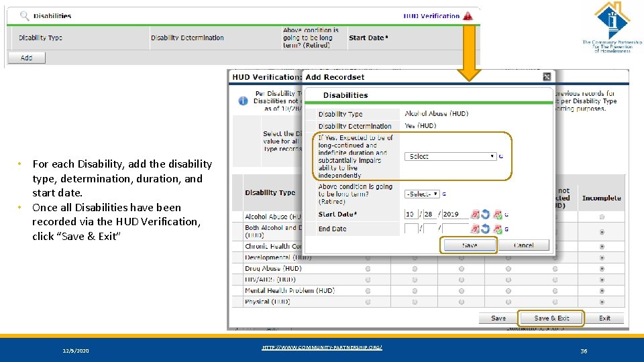
Task: Click the Incomplete column header
Action: pos(601,198)
